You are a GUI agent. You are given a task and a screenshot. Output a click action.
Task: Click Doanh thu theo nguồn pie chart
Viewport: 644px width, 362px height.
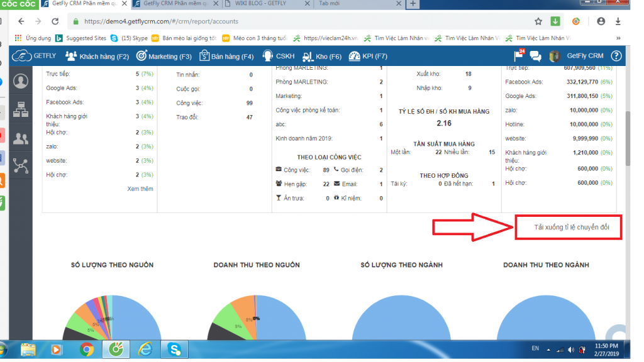[x=257, y=317]
